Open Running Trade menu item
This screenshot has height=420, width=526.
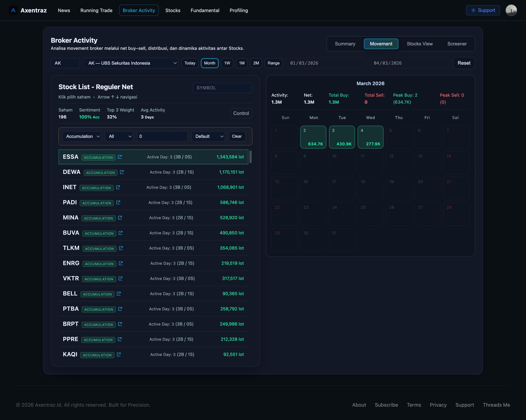pos(96,10)
